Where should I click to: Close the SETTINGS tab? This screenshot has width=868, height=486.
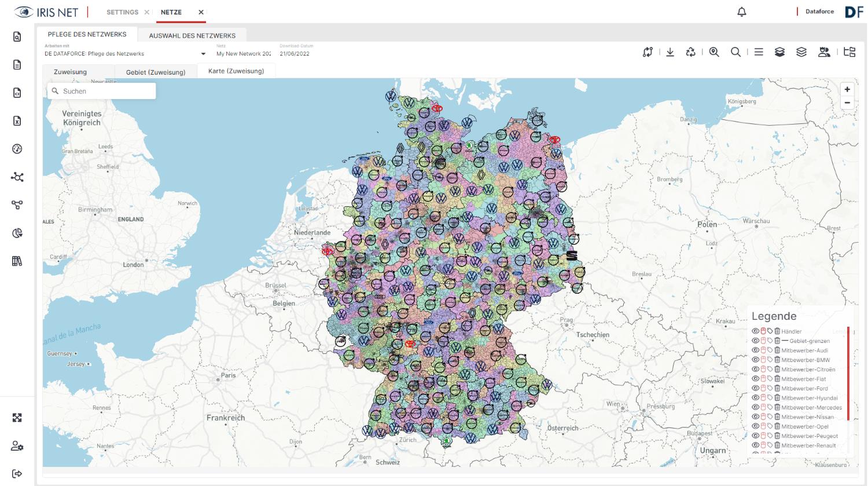[146, 12]
